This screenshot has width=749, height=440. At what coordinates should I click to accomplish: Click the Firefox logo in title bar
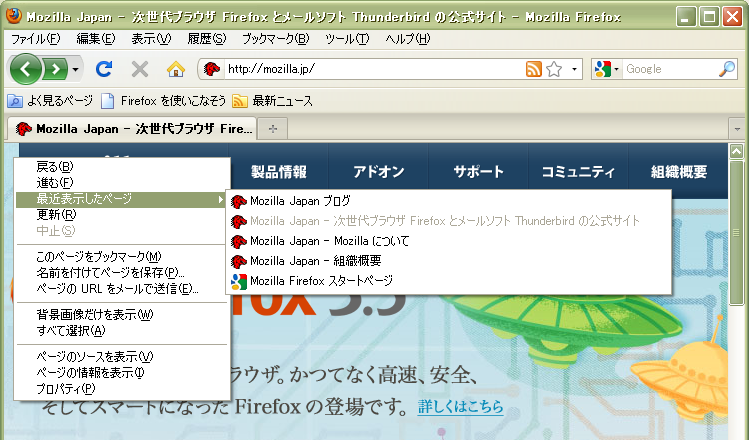click(13, 15)
